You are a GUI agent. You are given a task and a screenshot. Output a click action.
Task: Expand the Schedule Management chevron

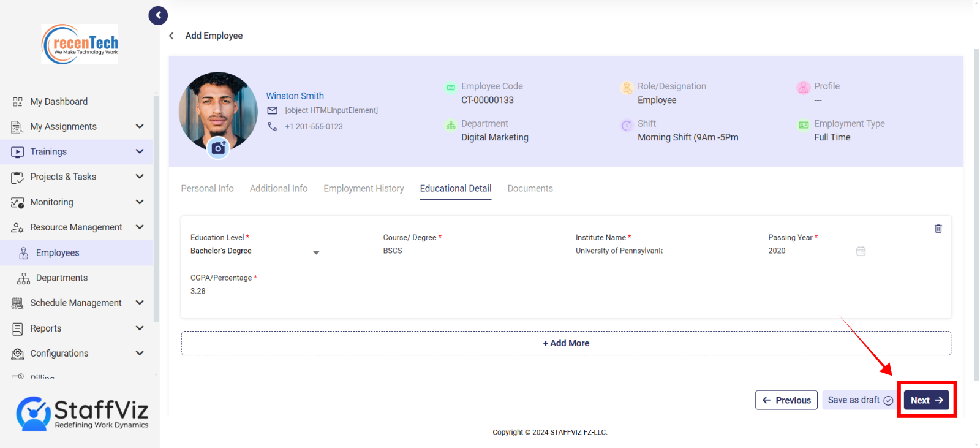140,303
